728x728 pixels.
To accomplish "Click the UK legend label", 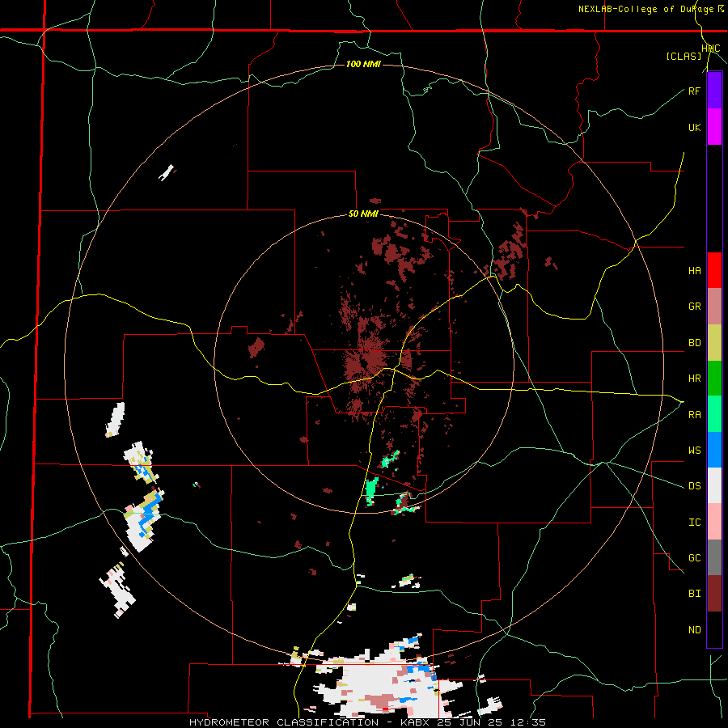I will [694, 127].
